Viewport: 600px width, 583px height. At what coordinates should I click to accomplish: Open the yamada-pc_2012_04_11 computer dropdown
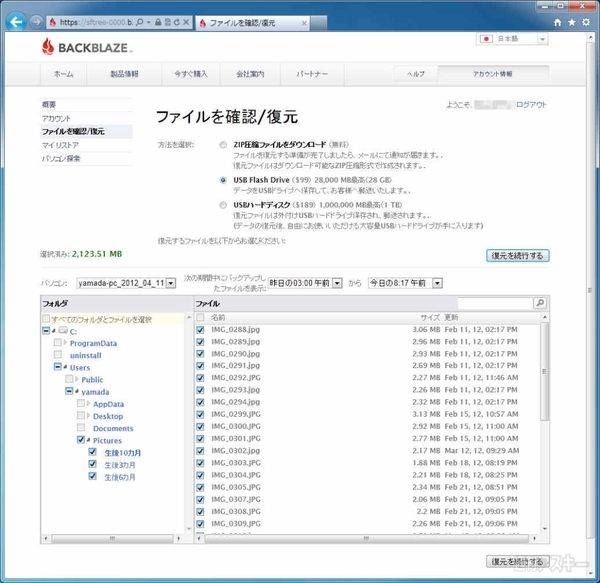[x=126, y=283]
